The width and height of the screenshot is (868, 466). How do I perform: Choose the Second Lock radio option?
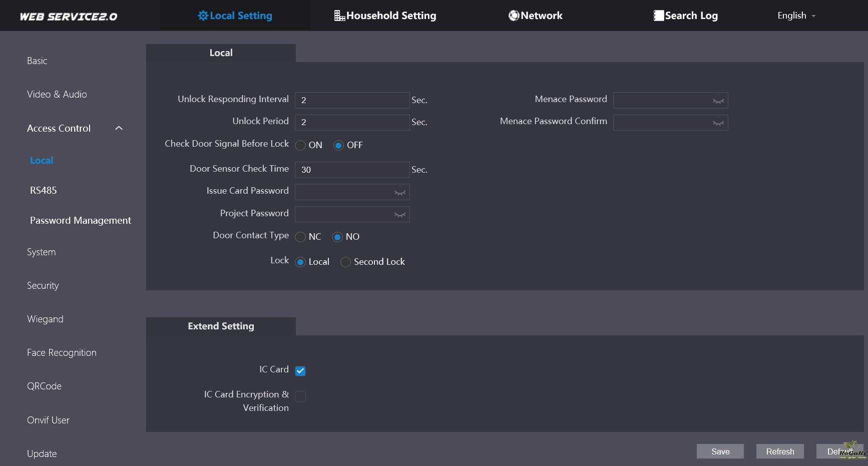coord(345,262)
